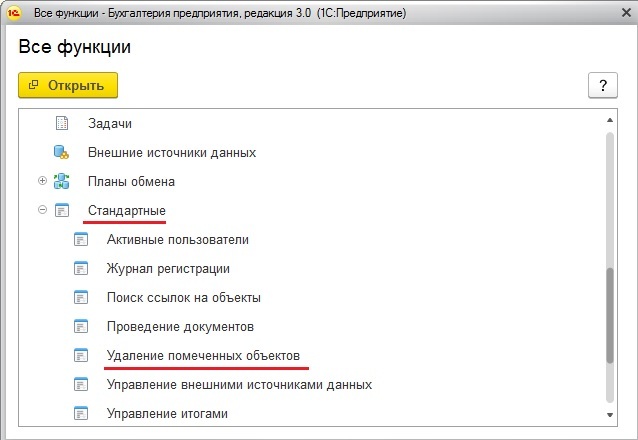Screen dimensions: 638x440
Task: Click the icon beside Поиск ссылок на объекты
Action: (81, 298)
